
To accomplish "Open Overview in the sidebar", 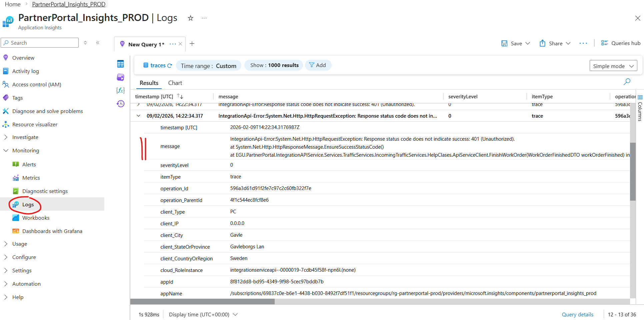I will [23, 58].
